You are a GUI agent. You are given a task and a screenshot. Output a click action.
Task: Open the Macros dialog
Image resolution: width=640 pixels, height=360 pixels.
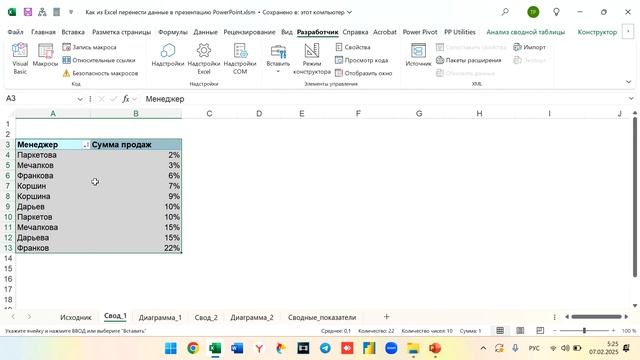point(45,55)
